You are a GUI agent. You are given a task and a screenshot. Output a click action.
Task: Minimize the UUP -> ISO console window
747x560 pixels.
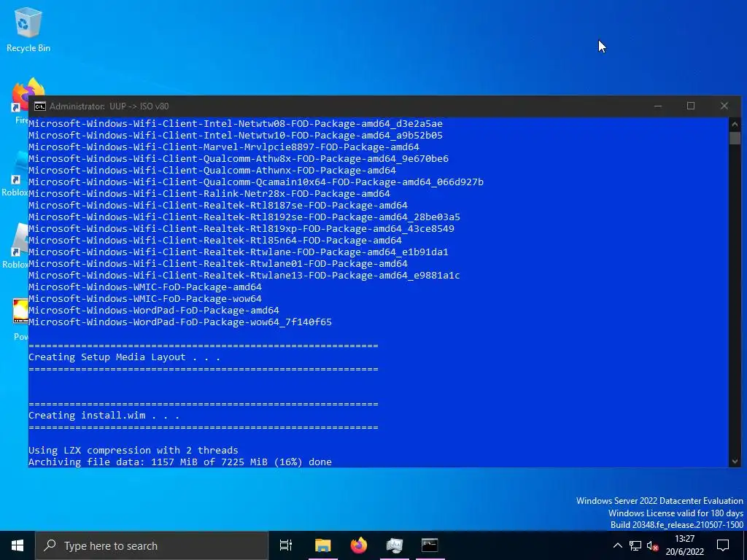pos(658,106)
